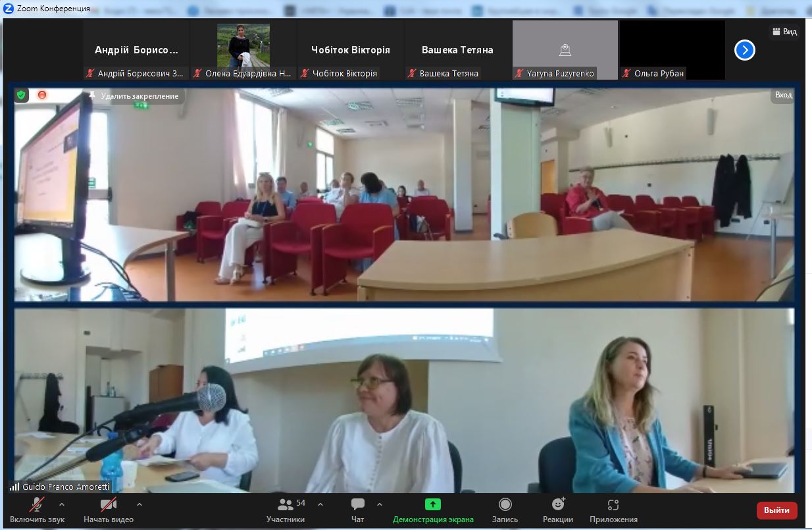Toggle camera with Начать видео

click(108, 510)
